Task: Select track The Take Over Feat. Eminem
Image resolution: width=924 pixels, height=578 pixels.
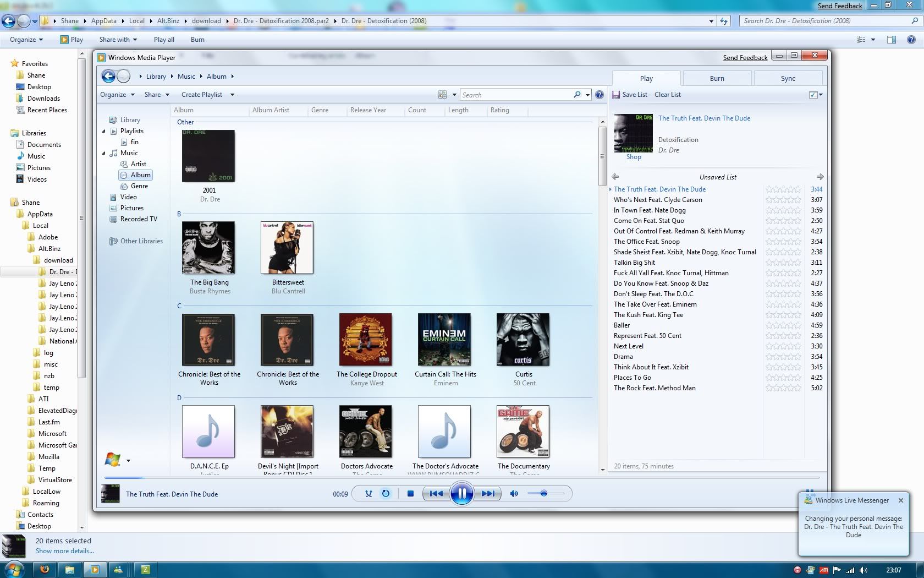Action: coord(655,304)
